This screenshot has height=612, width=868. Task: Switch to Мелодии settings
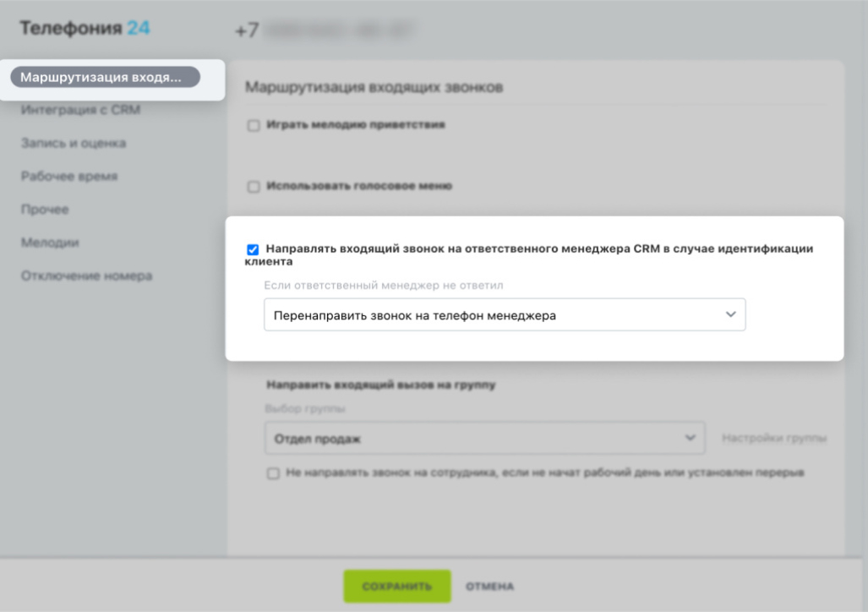(50, 243)
